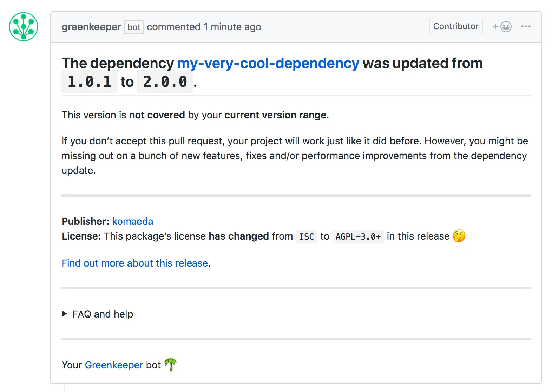This screenshot has width=552, height=392.
Task: Open the my-very-cool-dependency link
Action: point(268,63)
